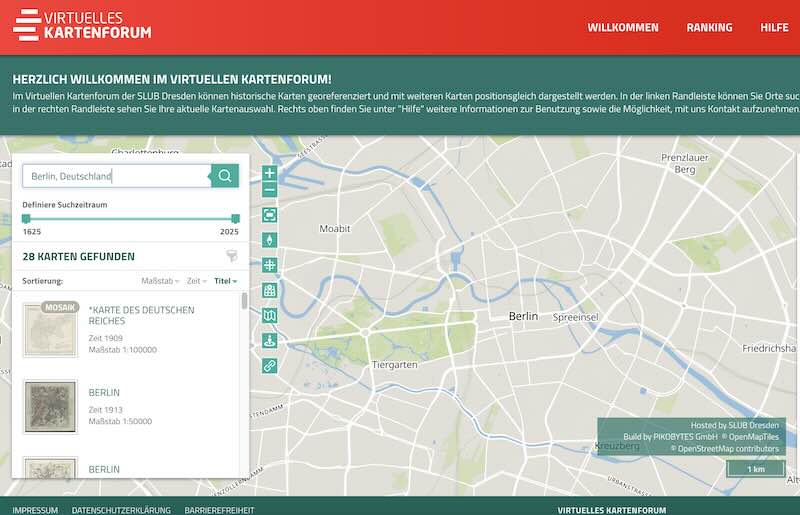Click 'Zeit 1909' text in first result
The image size is (800, 515).
pos(106,338)
